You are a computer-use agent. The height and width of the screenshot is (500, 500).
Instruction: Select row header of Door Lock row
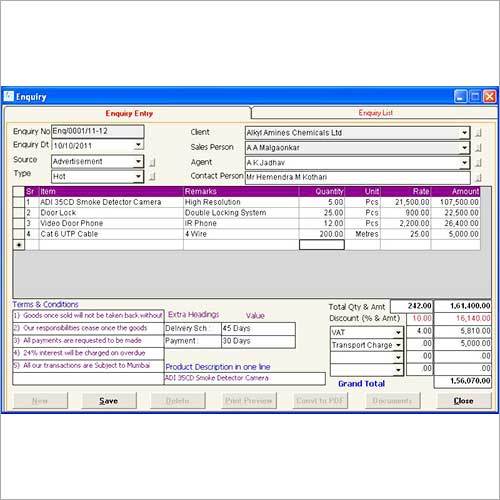pyautogui.click(x=19, y=213)
